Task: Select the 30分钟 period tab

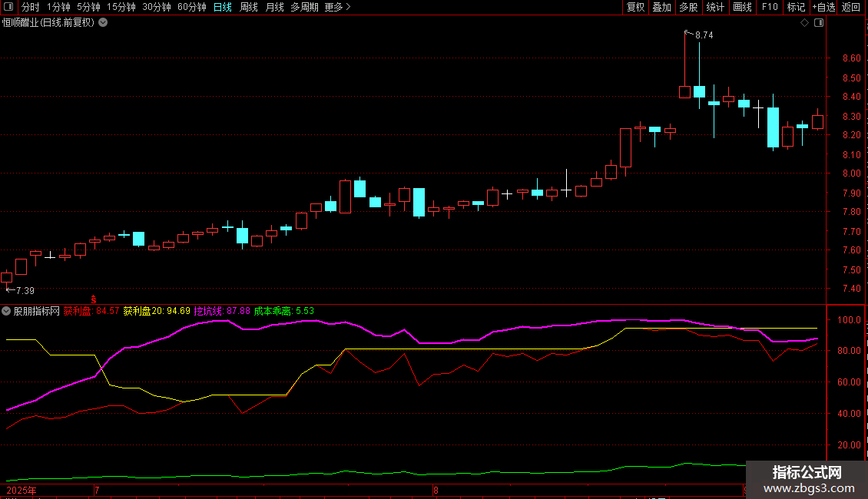Action: (157, 7)
